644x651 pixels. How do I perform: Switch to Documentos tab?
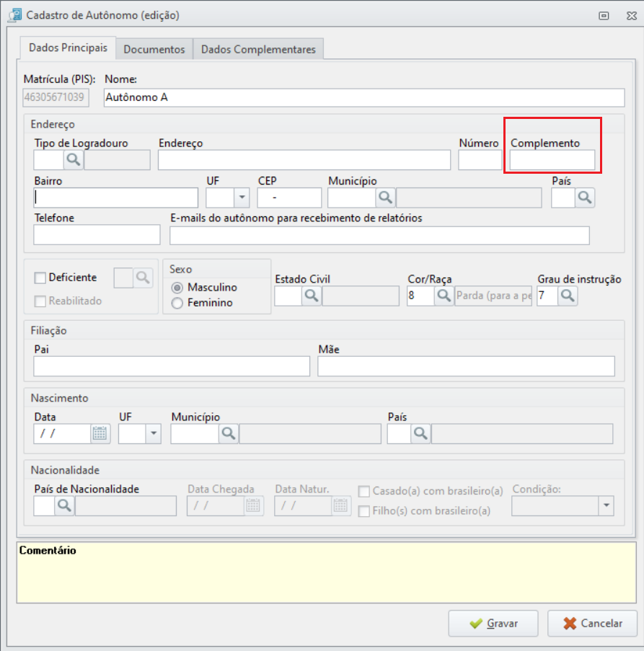click(154, 50)
